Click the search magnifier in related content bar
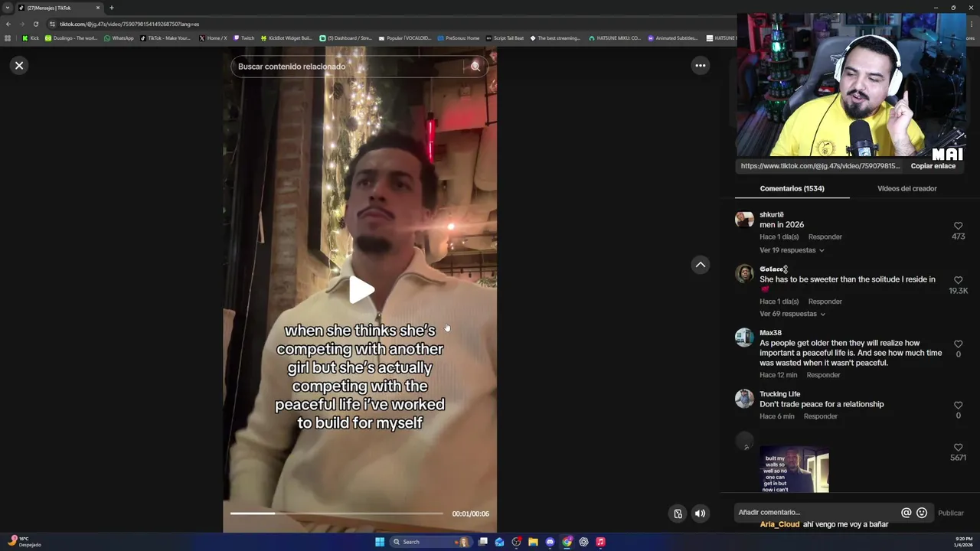Image resolution: width=980 pixels, height=551 pixels. pyautogui.click(x=475, y=67)
